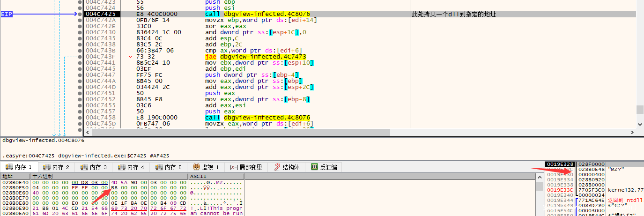Click the 内存 2 tab's memory icon
This screenshot has width=644, height=216.
point(46,167)
